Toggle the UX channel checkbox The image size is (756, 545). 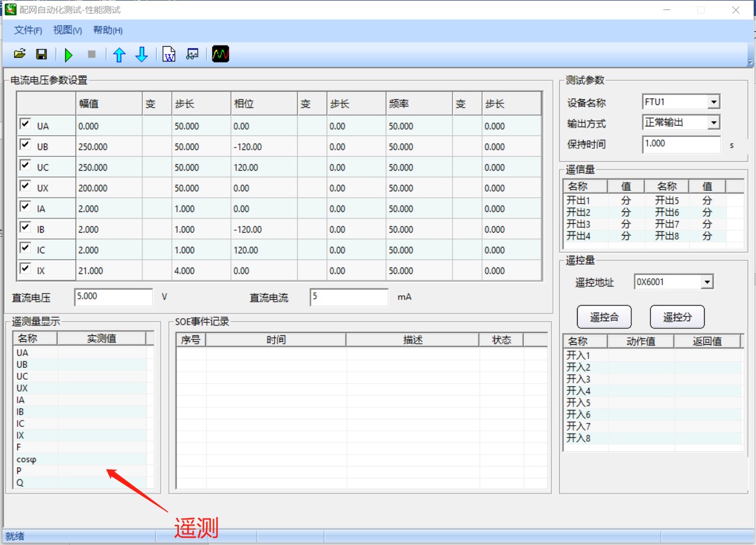(x=25, y=186)
